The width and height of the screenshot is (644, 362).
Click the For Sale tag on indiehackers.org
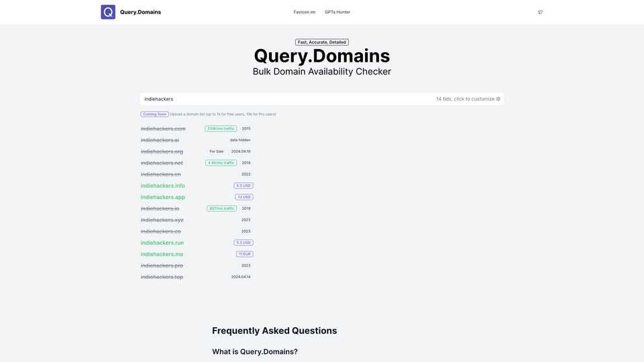point(217,152)
